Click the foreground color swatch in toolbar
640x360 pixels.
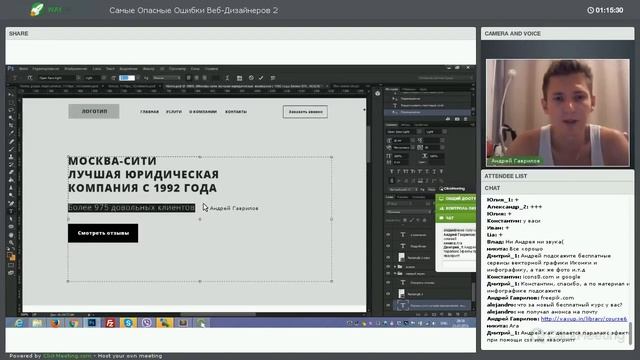pos(10,256)
